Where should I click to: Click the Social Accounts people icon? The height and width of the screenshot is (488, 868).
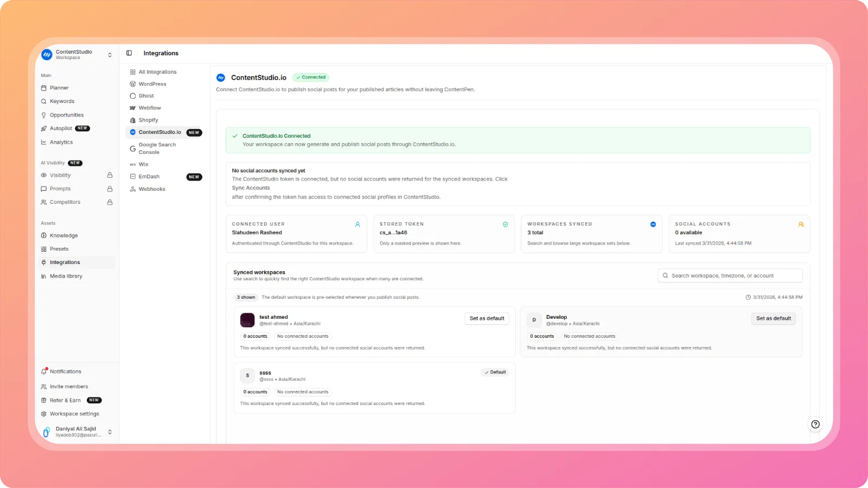tap(801, 224)
